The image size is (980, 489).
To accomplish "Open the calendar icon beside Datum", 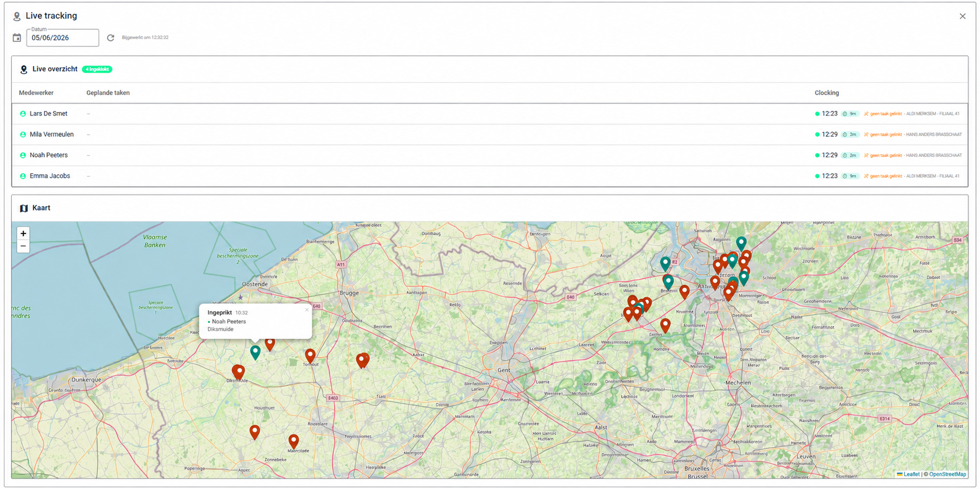I will 17,38.
